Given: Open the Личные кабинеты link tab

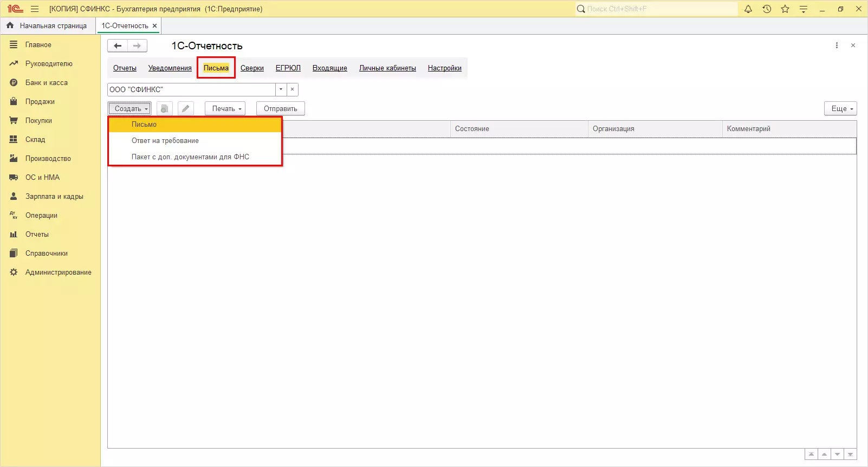Looking at the screenshot, I should 387,68.
